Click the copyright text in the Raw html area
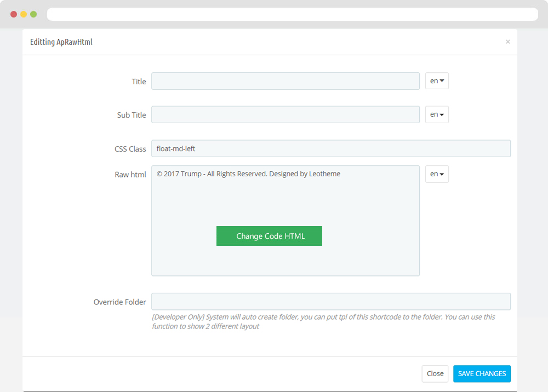 [248, 174]
